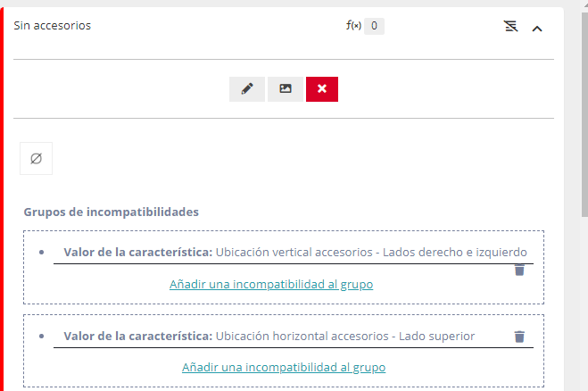Click the bullet beside 'Ubicación vertical accesorios'
The image size is (588, 391).
pos(42,253)
